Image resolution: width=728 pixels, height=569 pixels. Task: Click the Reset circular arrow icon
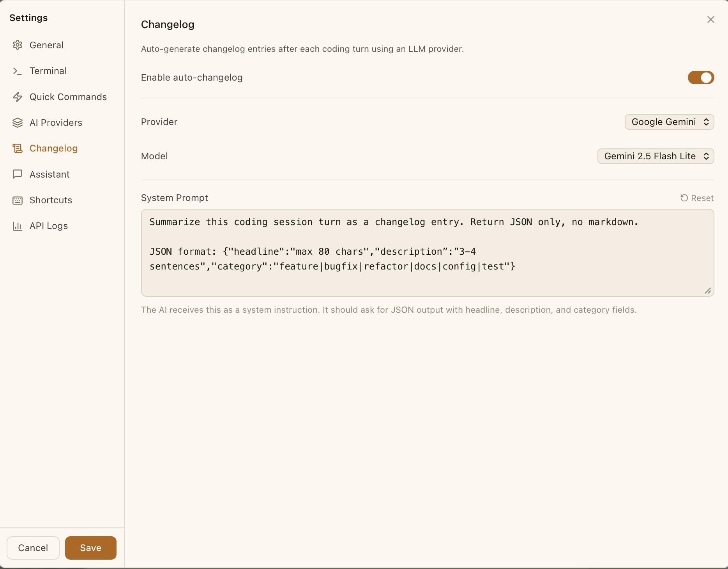(684, 198)
